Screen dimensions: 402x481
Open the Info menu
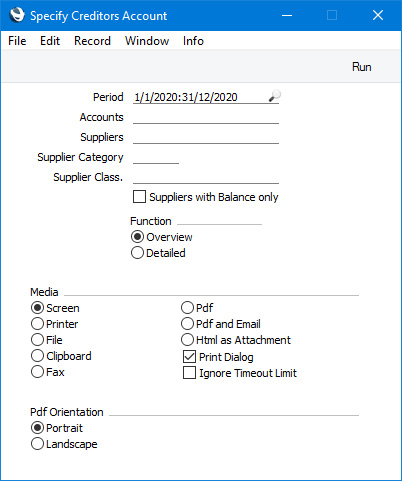(193, 41)
